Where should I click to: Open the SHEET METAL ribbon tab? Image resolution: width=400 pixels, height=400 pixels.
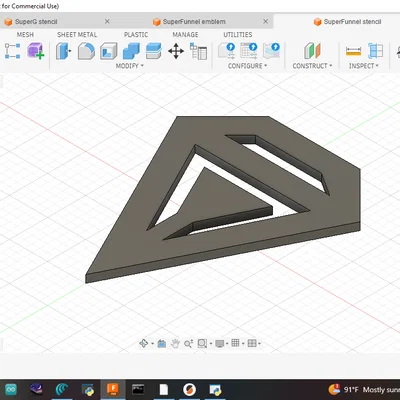(77, 35)
